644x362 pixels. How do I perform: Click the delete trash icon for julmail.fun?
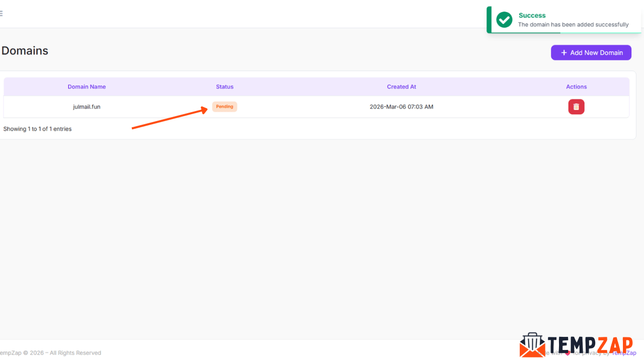click(576, 107)
